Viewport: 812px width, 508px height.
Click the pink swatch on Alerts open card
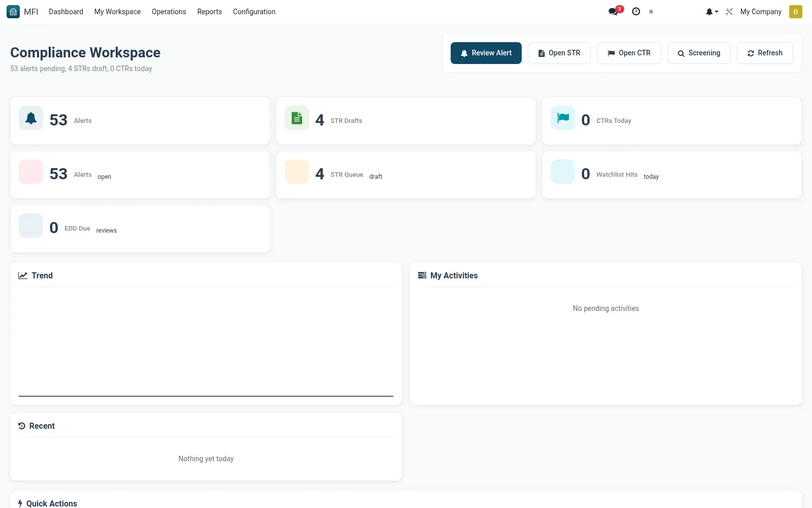click(x=31, y=172)
